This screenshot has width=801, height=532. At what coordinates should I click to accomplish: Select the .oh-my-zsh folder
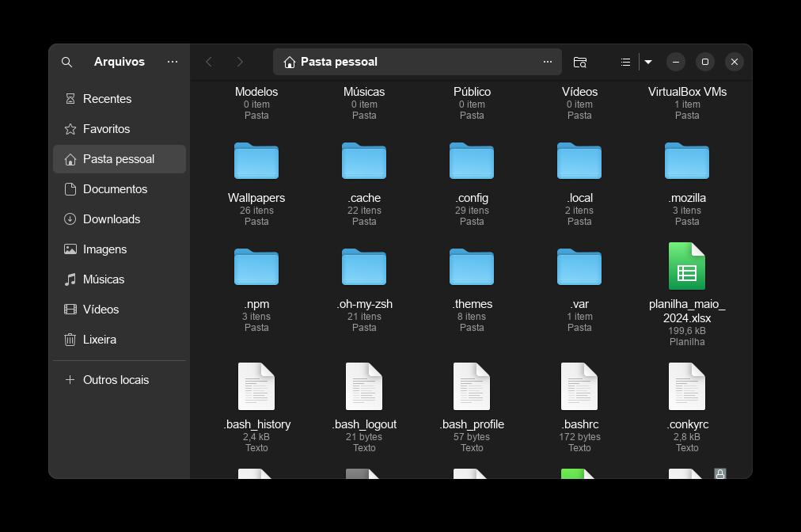pyautogui.click(x=364, y=268)
